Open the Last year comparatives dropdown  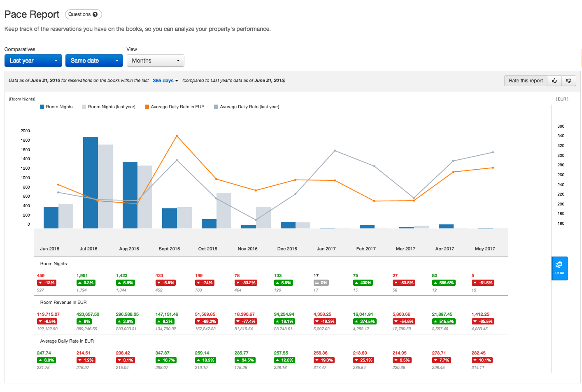pyautogui.click(x=33, y=60)
